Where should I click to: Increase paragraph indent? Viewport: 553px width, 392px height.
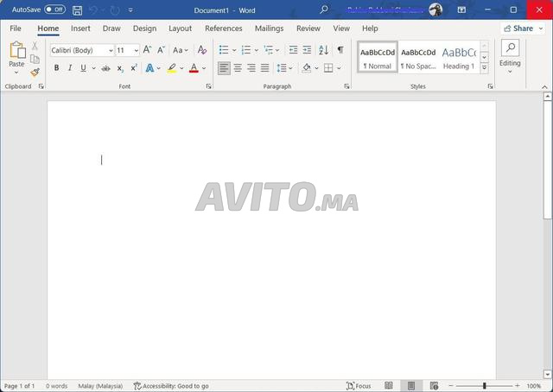[308, 50]
